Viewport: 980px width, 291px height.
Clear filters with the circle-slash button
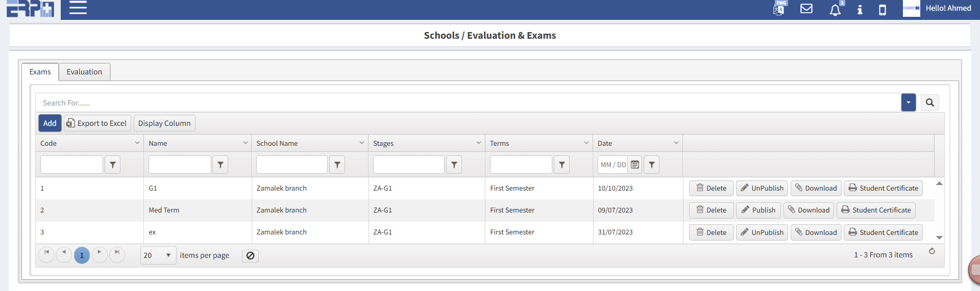point(250,256)
